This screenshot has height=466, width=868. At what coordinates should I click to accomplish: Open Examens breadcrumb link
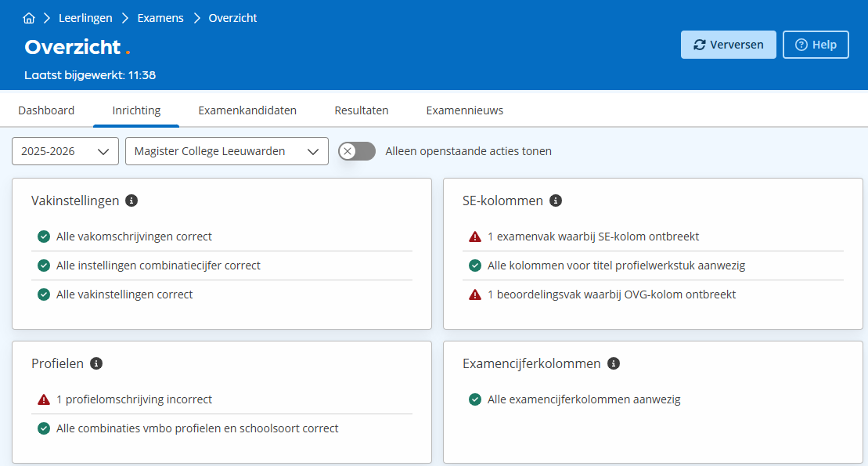pos(160,18)
